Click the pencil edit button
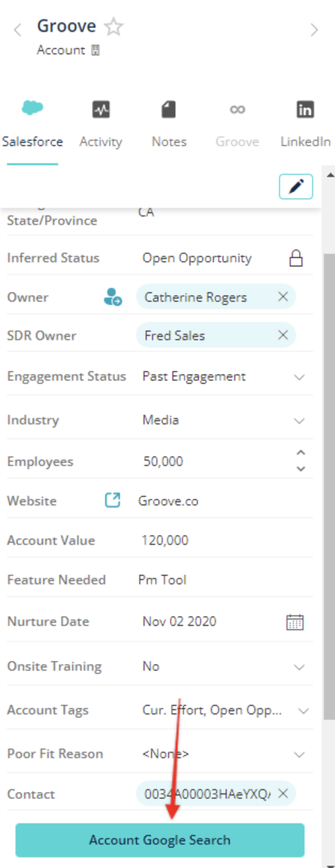The width and height of the screenshot is (335, 868). [296, 187]
